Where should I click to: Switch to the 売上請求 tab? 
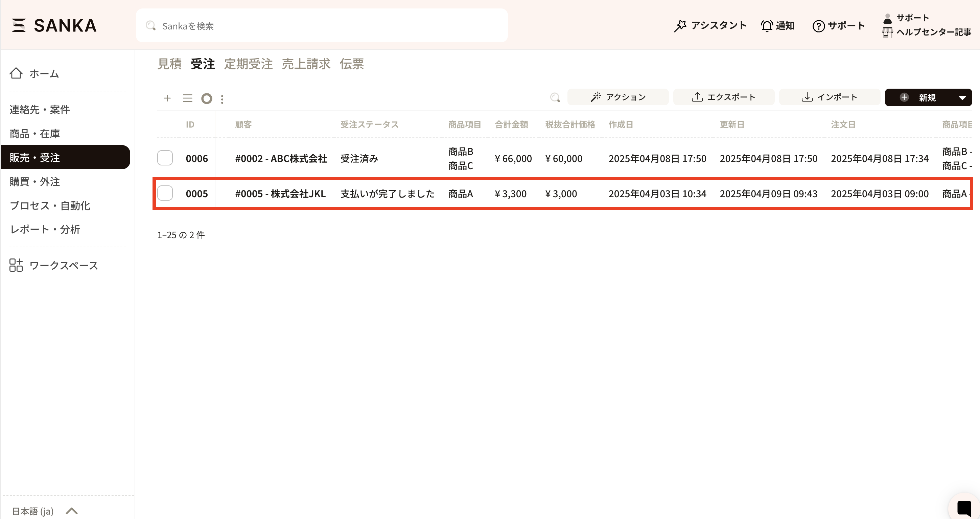click(x=306, y=64)
